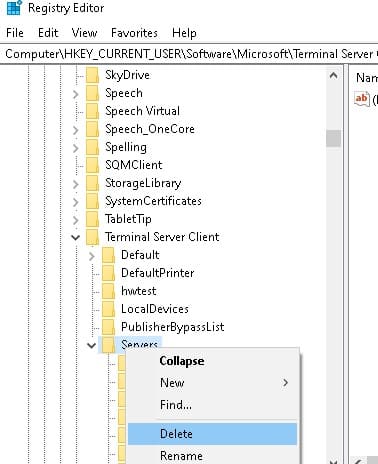The width and height of the screenshot is (378, 464).
Task: Click the tree scrollbar up arrow
Action: [334, 76]
